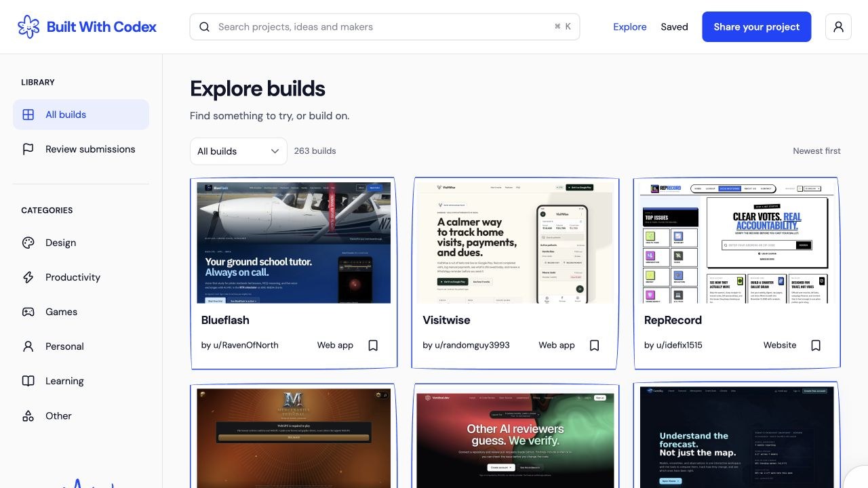Viewport: 868px width, 488px height.
Task: Select the Productivity category
Action: (81, 277)
